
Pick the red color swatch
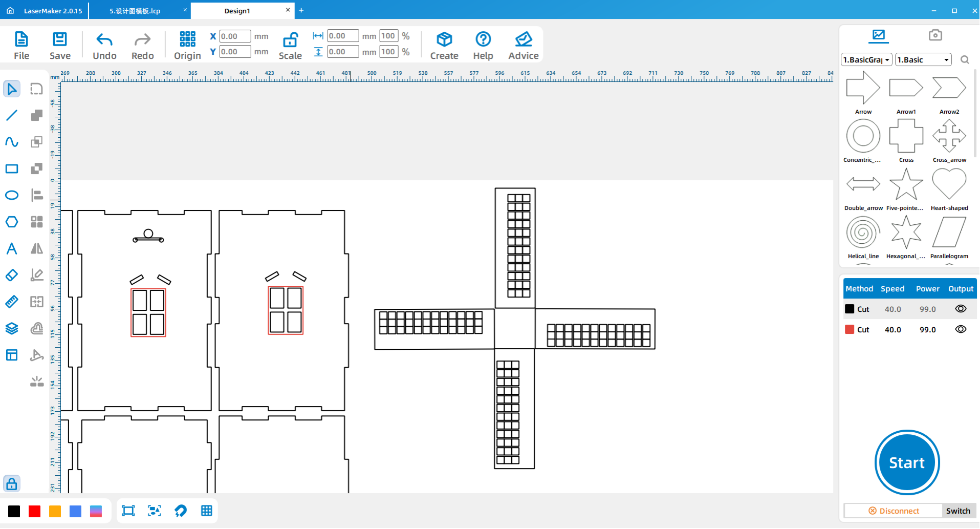tap(35, 511)
